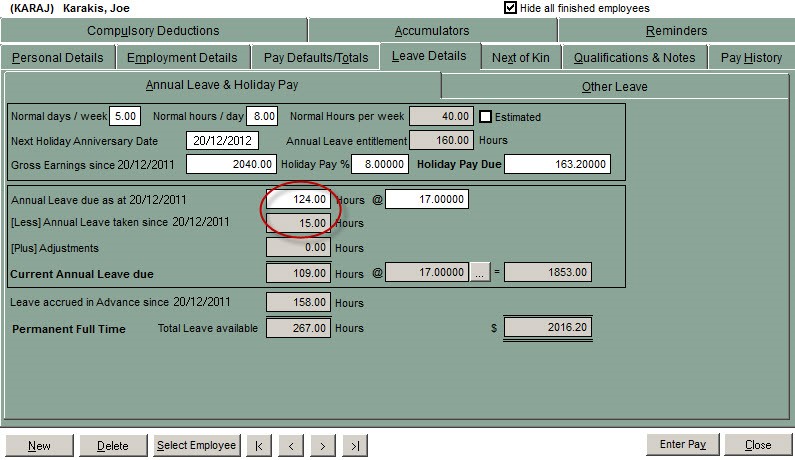This screenshot has height=460, width=795.
Task: Click the Normal days per week field
Action: pyautogui.click(x=125, y=117)
